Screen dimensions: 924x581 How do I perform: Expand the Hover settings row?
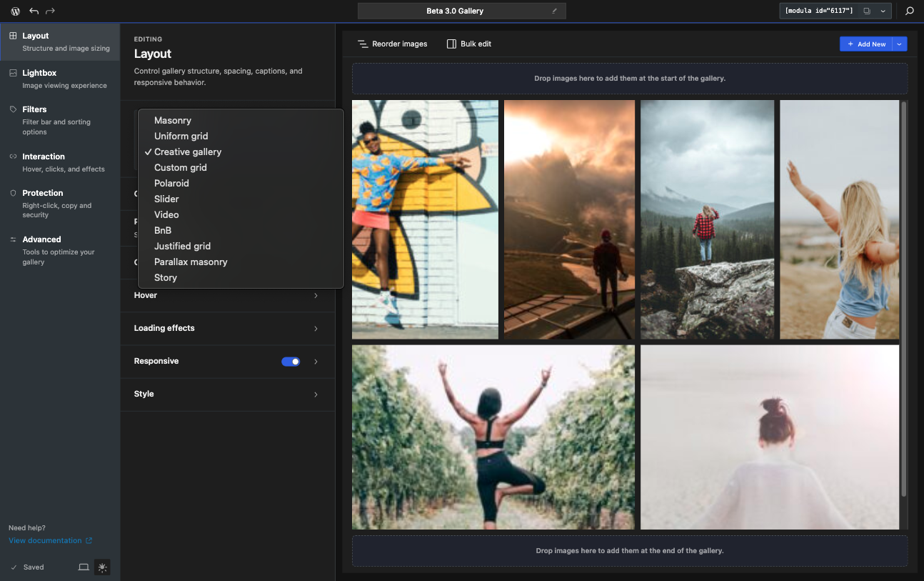click(x=227, y=296)
